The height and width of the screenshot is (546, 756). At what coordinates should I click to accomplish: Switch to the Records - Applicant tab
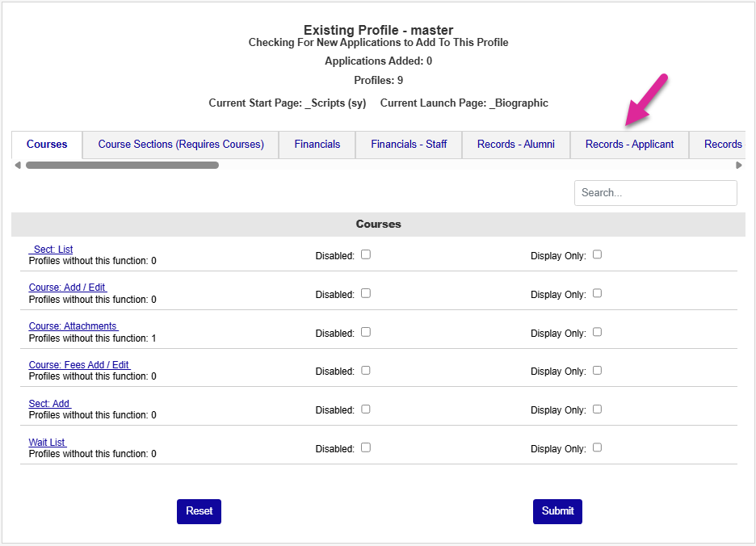[x=629, y=145]
